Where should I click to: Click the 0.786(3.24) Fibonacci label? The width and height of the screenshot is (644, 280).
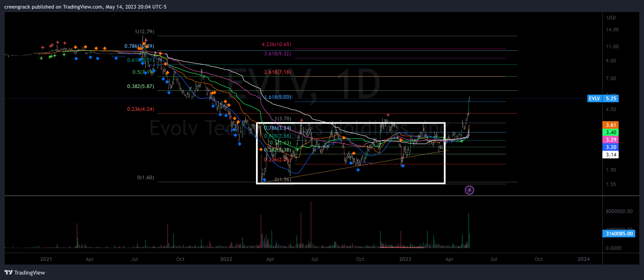278,128
